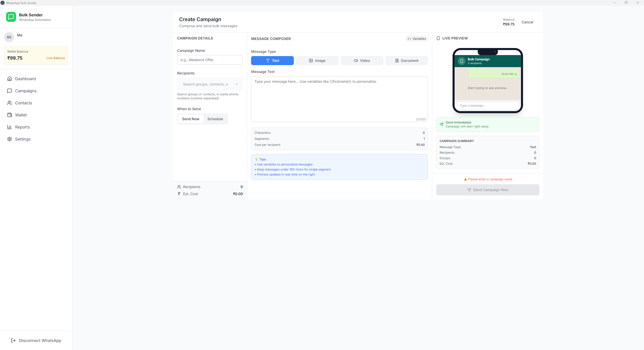Toggle the Text type selection
The height and width of the screenshot is (350, 644).
click(x=272, y=61)
